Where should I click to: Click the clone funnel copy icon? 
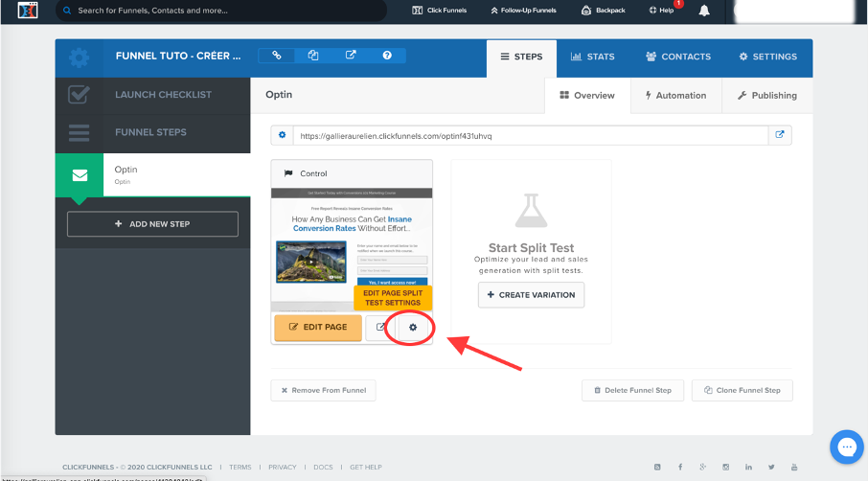(x=313, y=56)
